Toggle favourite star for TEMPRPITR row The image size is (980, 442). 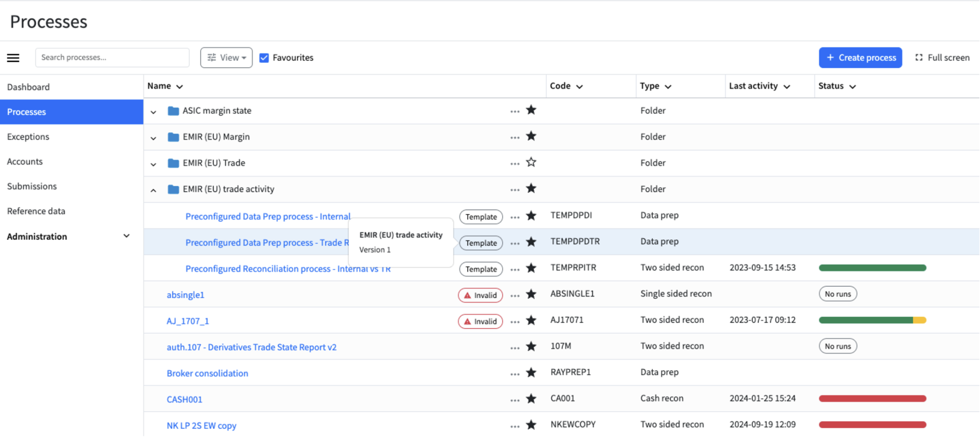531,268
